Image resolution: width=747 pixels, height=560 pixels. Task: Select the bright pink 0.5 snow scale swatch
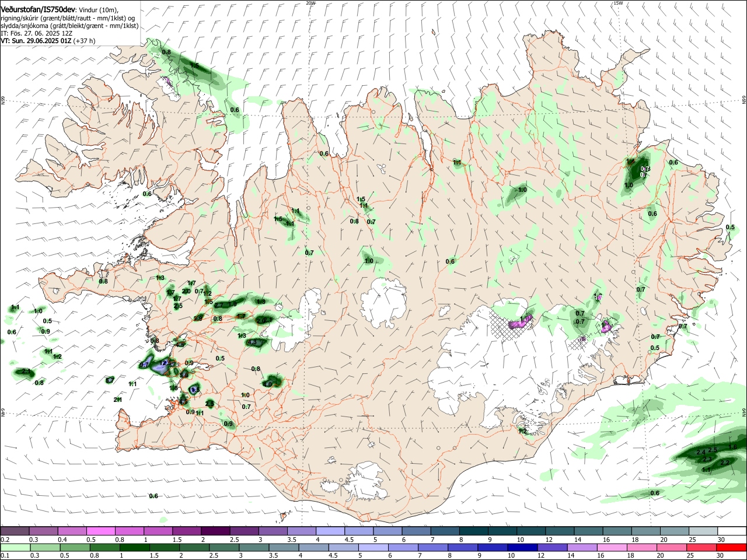coord(101,531)
